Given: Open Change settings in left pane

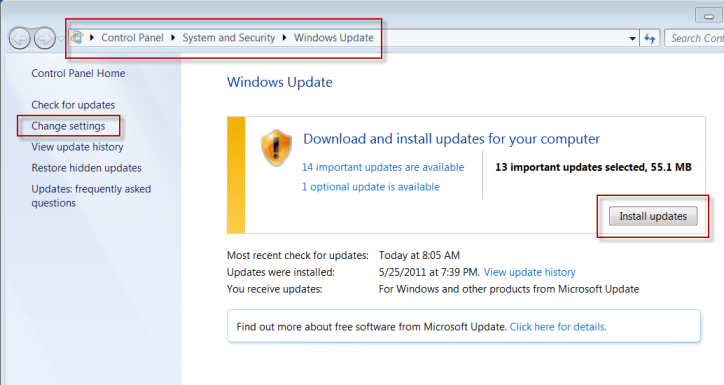Looking at the screenshot, I should coord(68,126).
